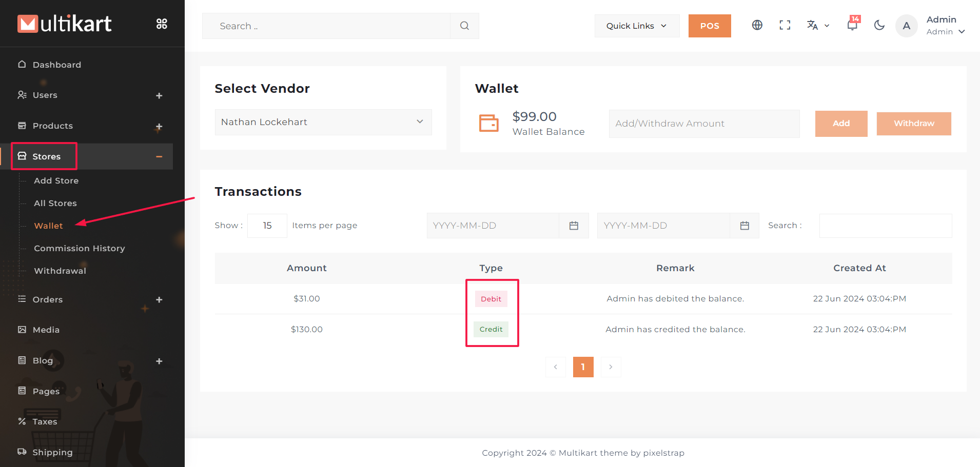
Task: Click the wallet balance icon
Action: [488, 123]
